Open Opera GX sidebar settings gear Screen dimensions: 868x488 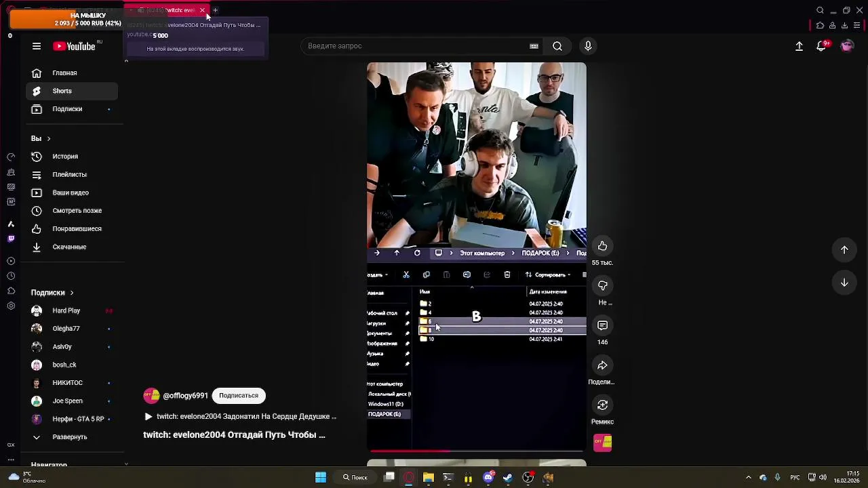11,306
